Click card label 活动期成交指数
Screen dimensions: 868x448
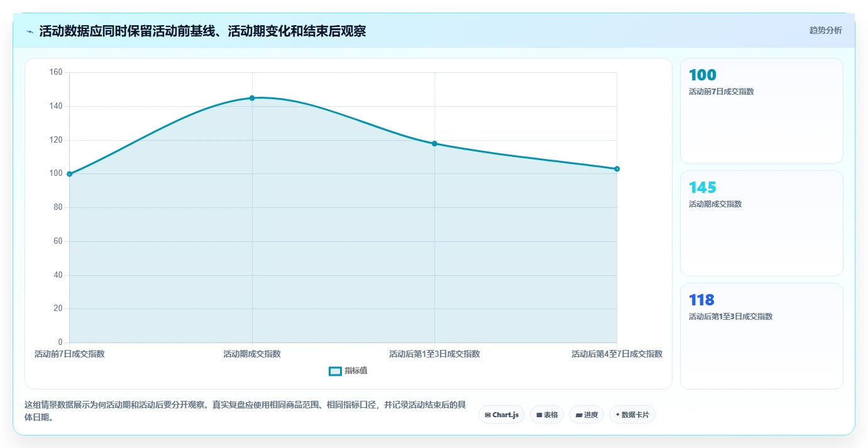(x=715, y=204)
